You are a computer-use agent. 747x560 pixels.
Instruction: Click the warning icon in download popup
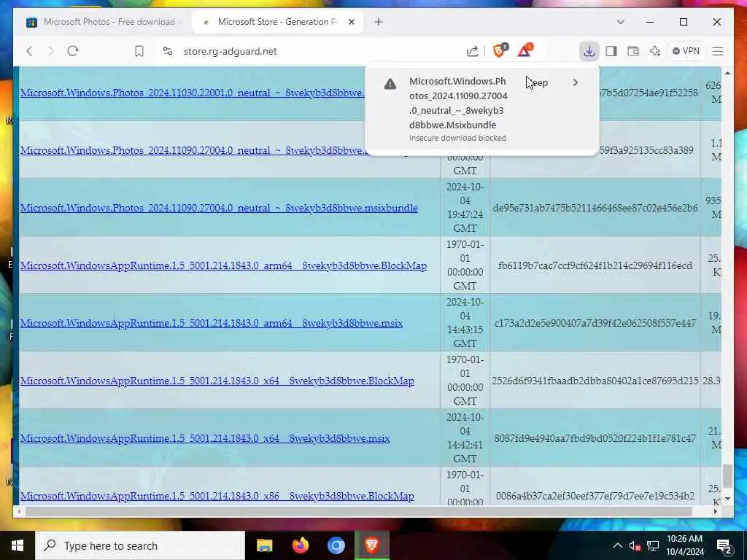point(390,85)
